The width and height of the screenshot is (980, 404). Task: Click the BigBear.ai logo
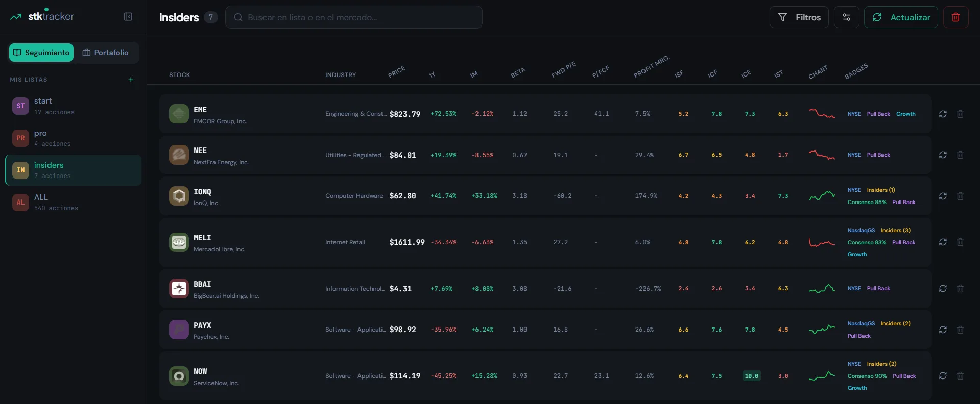179,288
